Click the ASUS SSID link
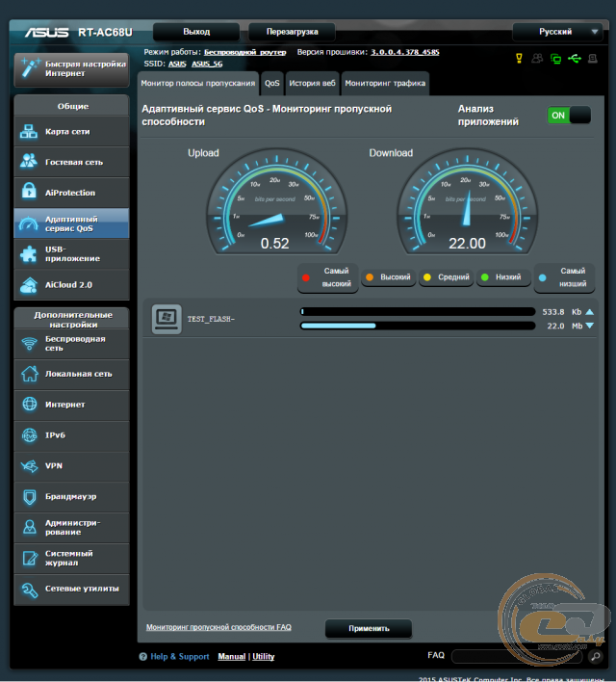 click(177, 64)
